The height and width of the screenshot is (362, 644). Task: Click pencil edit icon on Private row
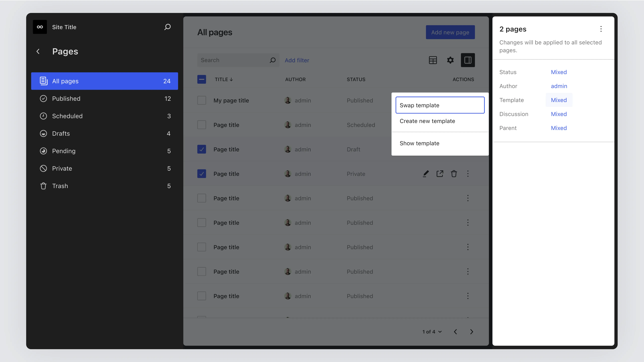click(426, 174)
